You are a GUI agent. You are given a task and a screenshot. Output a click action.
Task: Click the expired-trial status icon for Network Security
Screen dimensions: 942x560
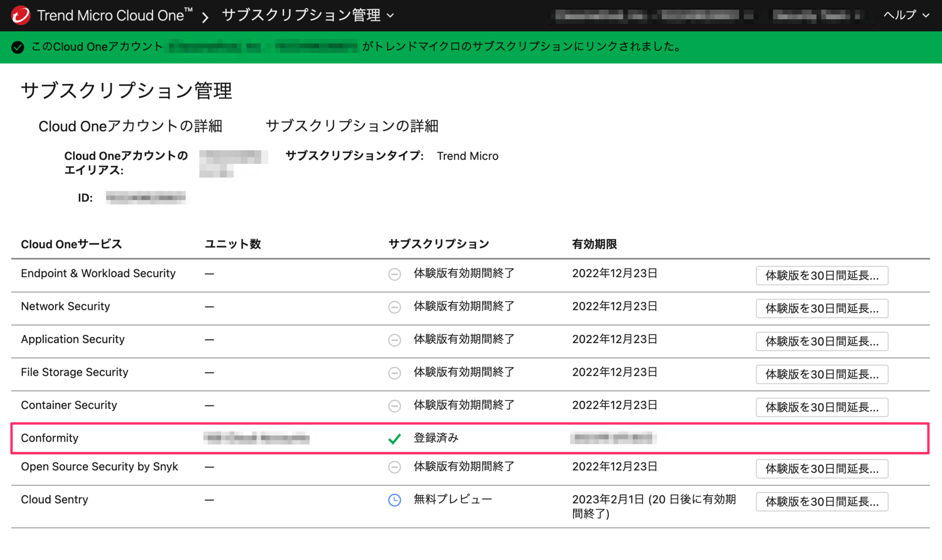(x=394, y=307)
